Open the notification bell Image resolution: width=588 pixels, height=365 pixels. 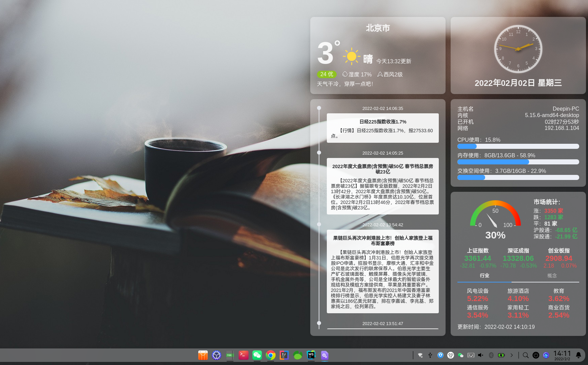579,355
